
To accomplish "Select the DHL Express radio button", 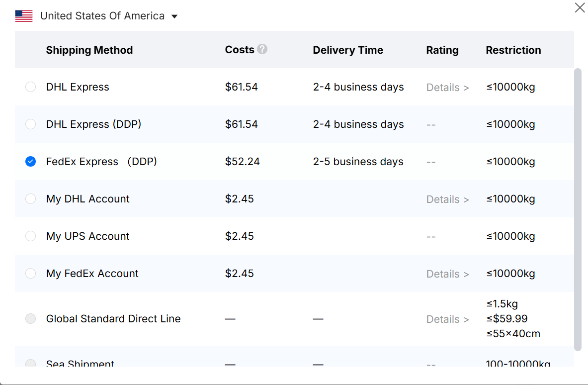I will [x=30, y=87].
